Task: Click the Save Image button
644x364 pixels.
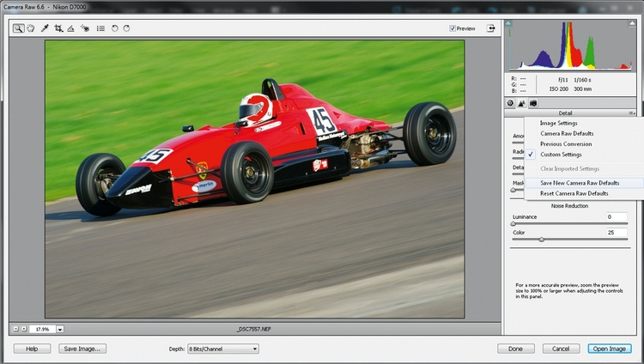Action: [82, 349]
